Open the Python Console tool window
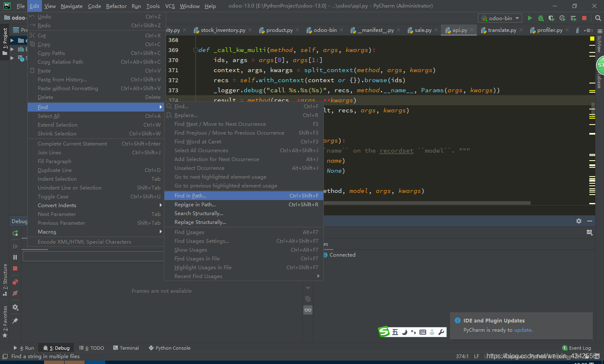Viewport: 604px width, 364px height. coord(169,348)
